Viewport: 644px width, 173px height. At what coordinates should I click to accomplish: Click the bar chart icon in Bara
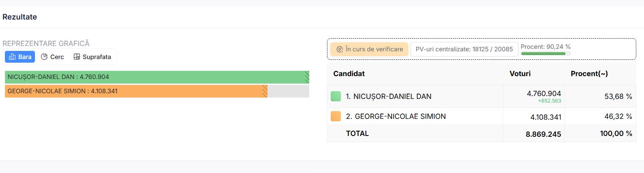[x=12, y=57]
